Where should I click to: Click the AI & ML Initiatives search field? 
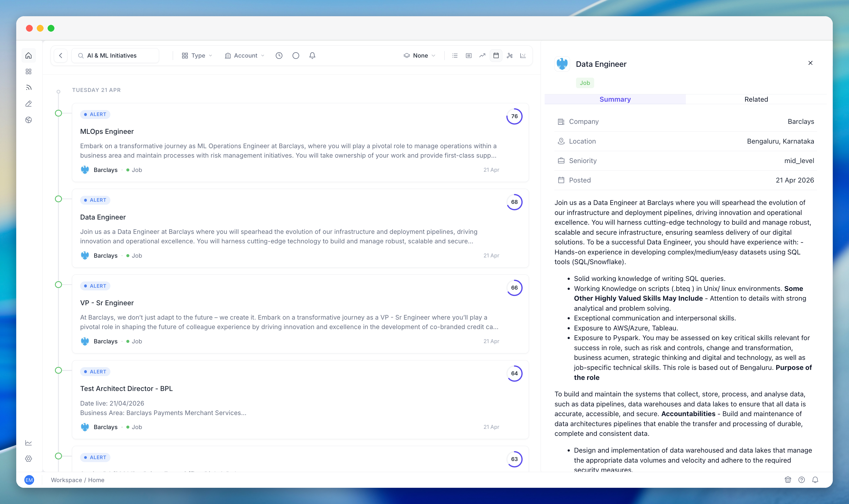(116, 55)
